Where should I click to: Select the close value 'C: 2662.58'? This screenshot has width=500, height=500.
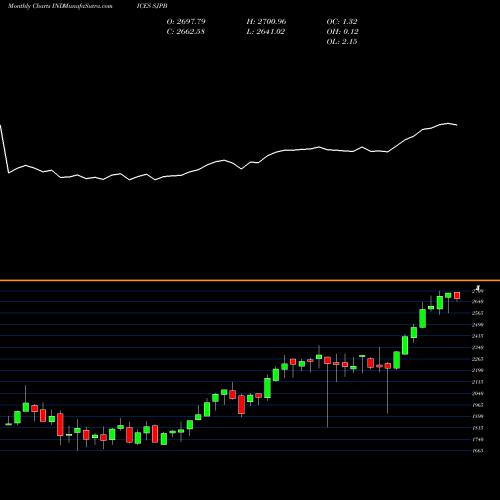(x=186, y=32)
